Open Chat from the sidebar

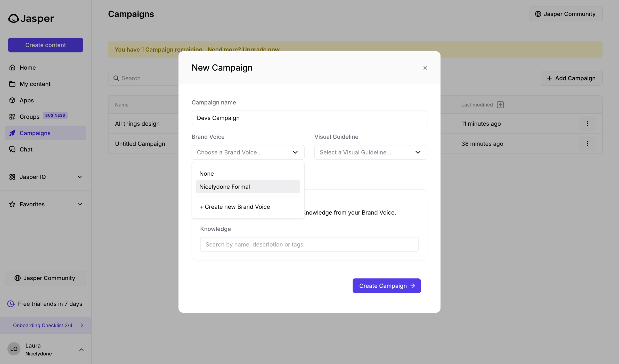46,149
